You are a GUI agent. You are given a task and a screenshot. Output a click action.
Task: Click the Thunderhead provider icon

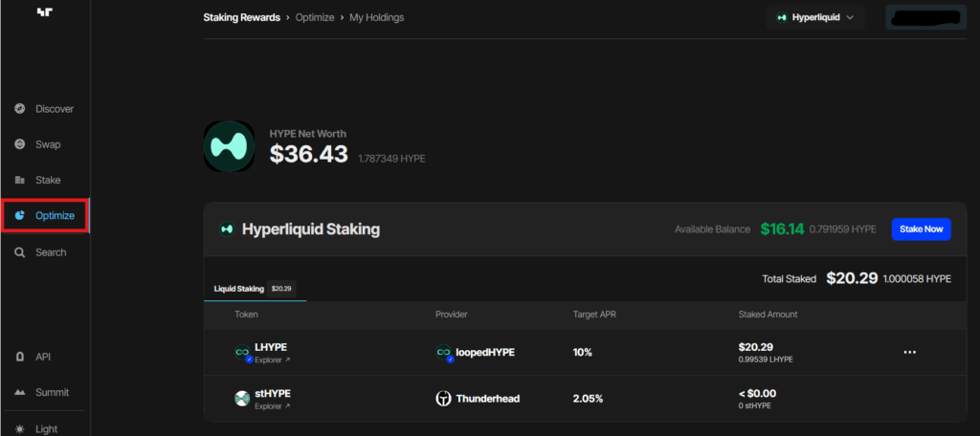coord(443,398)
